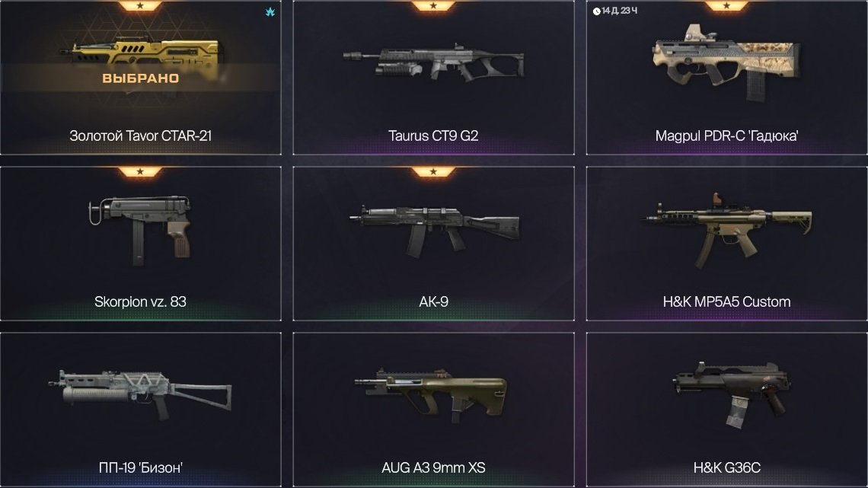Pick the AUG A3 9mm XS weapon image
Screen dimensions: 868x488
[x=431, y=396]
